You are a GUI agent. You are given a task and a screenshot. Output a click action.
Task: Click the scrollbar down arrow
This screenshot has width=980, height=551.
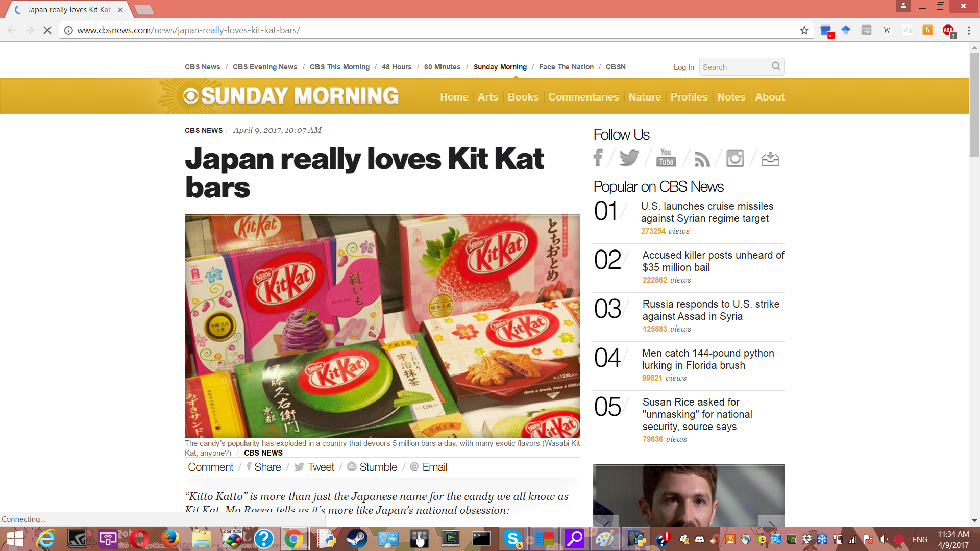974,520
